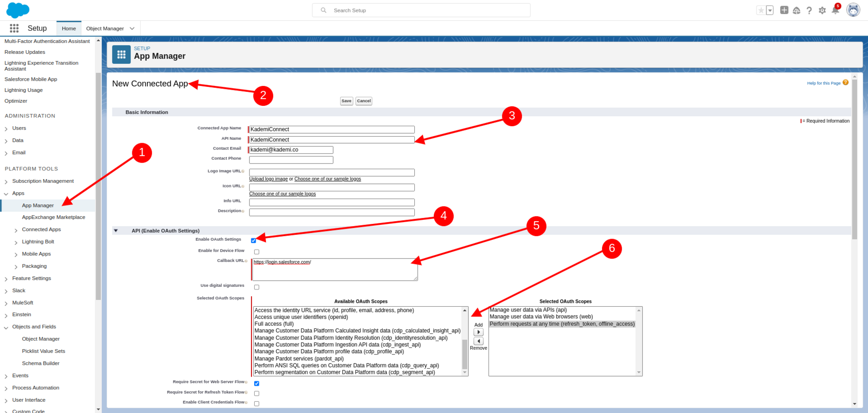This screenshot has height=413, width=868.
Task: Expand the Connected Apps subsection
Action: click(16, 230)
